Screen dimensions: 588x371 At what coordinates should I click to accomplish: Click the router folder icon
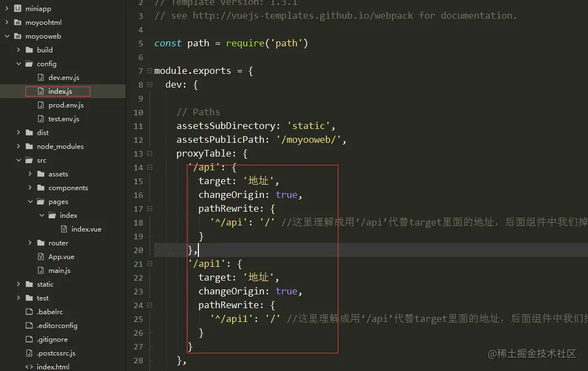pos(41,243)
